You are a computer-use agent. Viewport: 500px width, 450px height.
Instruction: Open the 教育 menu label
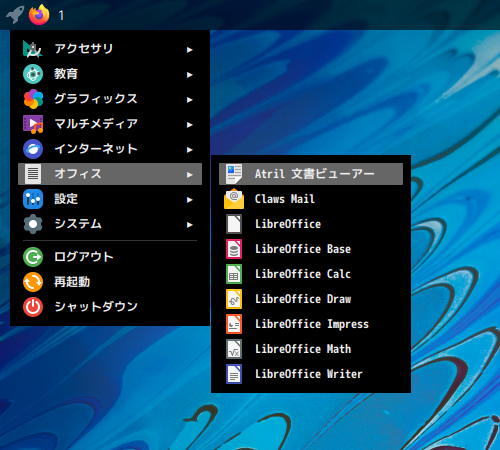(66, 74)
